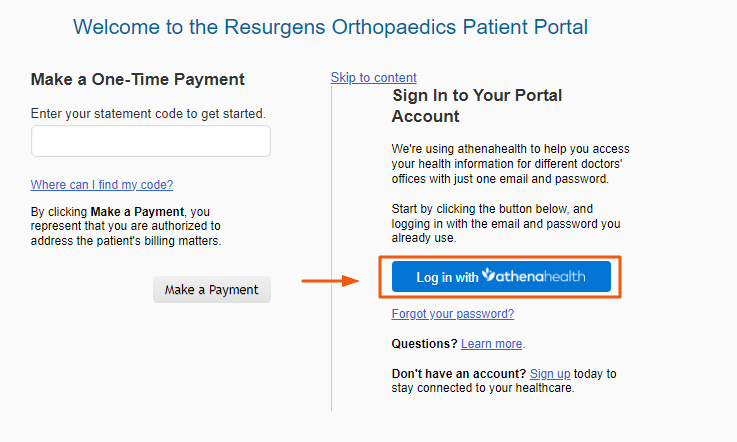Click the orange arrow pointing right
This screenshot has width=737, height=442.
330,281
